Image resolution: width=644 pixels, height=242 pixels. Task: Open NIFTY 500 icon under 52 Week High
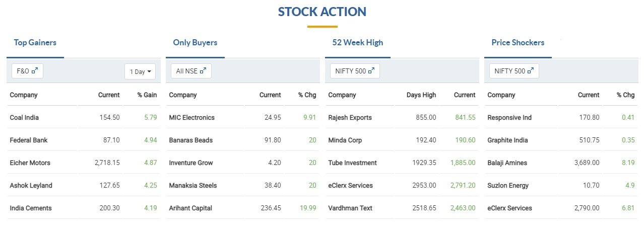tap(371, 71)
